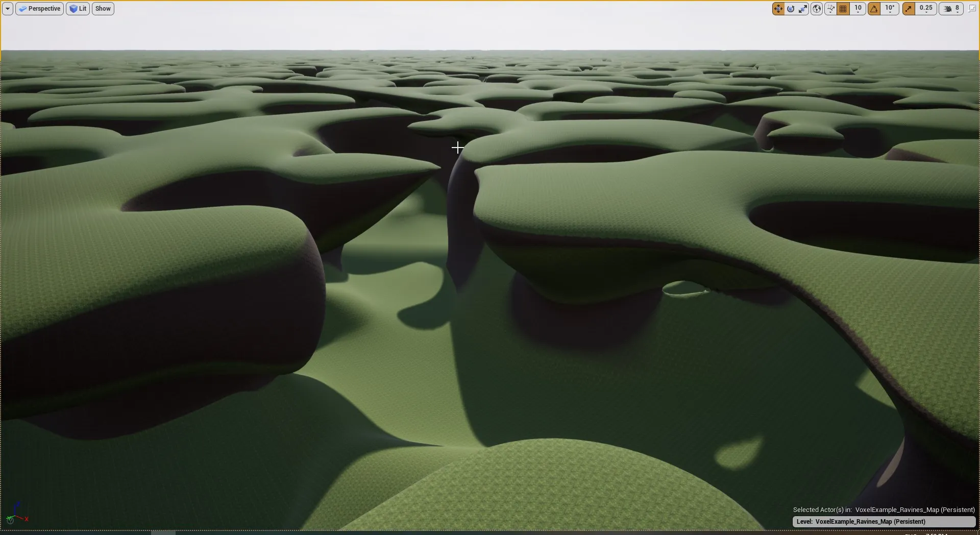Image resolution: width=980 pixels, height=535 pixels.
Task: Maximize or restore the viewport
Action: point(972,9)
